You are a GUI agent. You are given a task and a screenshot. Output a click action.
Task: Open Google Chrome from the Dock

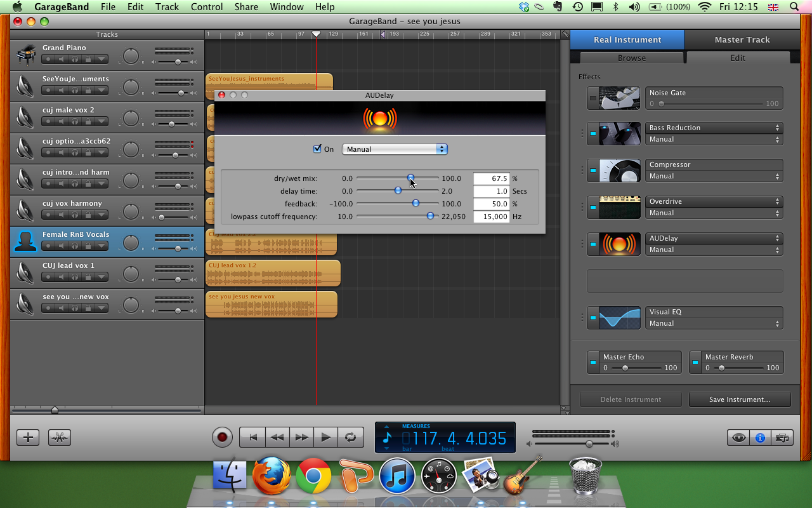click(x=313, y=476)
